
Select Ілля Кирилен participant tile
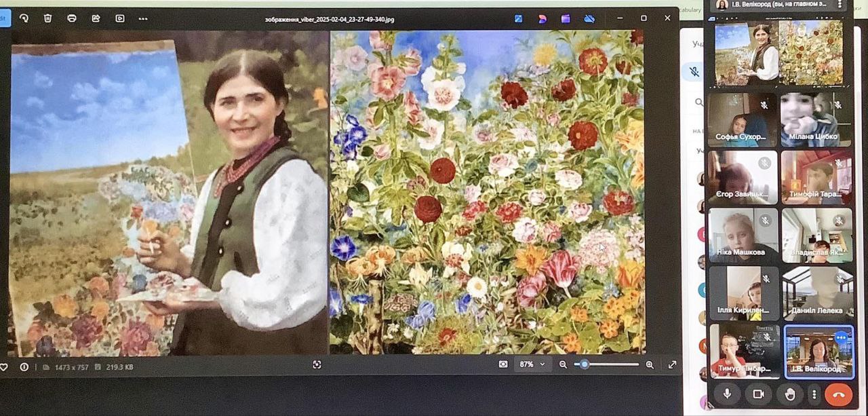tap(744, 292)
